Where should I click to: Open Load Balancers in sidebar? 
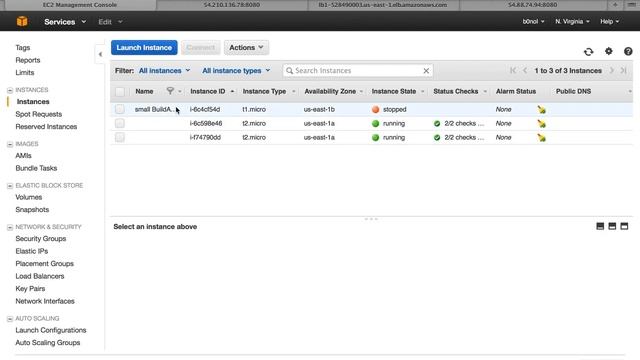[40, 276]
